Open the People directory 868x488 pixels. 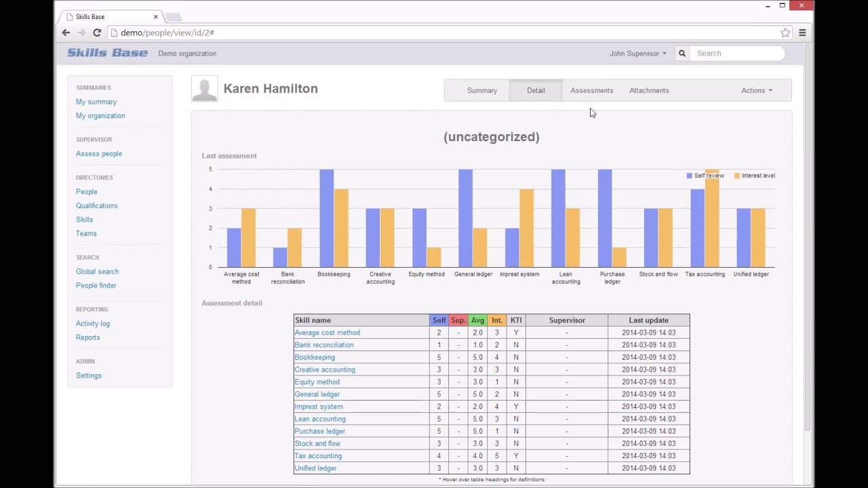click(x=87, y=192)
